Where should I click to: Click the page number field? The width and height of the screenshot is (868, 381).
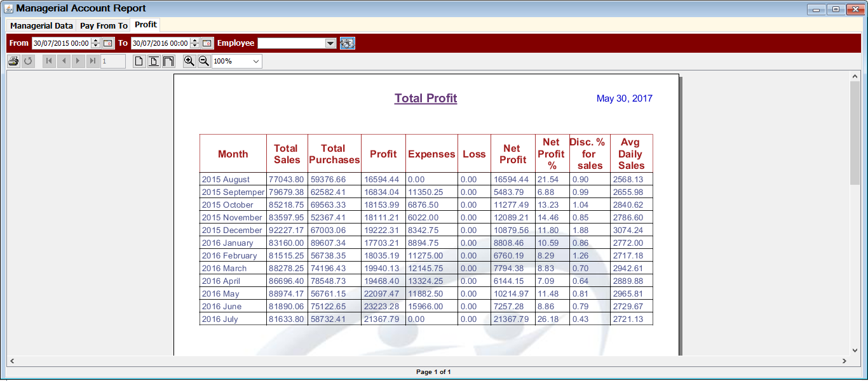tap(113, 61)
